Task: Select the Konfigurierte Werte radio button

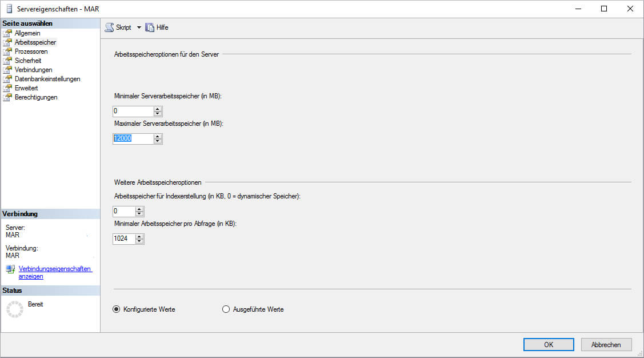Action: [x=117, y=309]
